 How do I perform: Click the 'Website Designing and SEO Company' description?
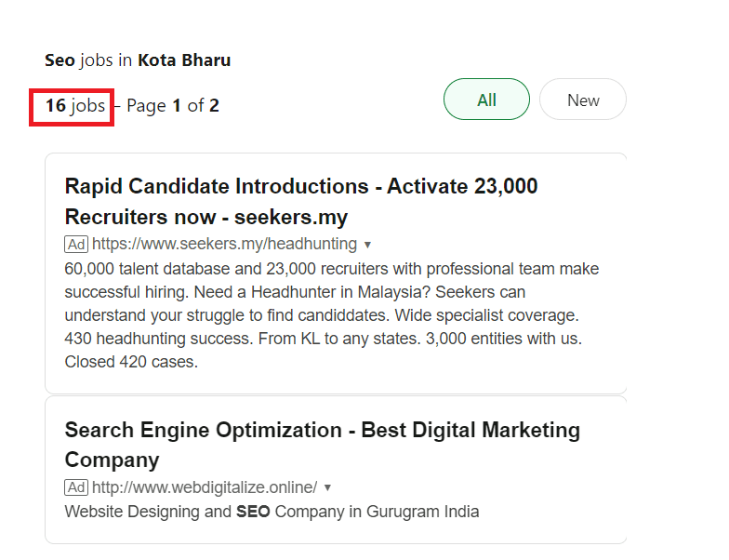point(272,512)
